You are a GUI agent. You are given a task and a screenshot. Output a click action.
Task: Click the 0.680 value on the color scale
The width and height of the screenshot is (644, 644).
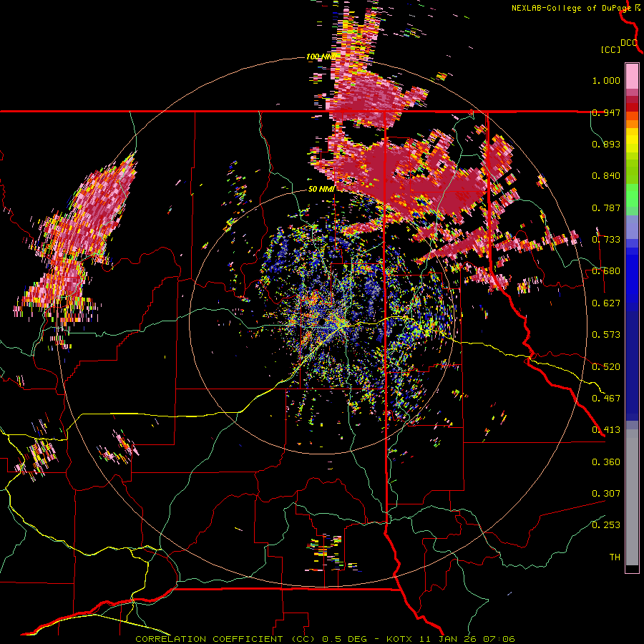click(606, 271)
